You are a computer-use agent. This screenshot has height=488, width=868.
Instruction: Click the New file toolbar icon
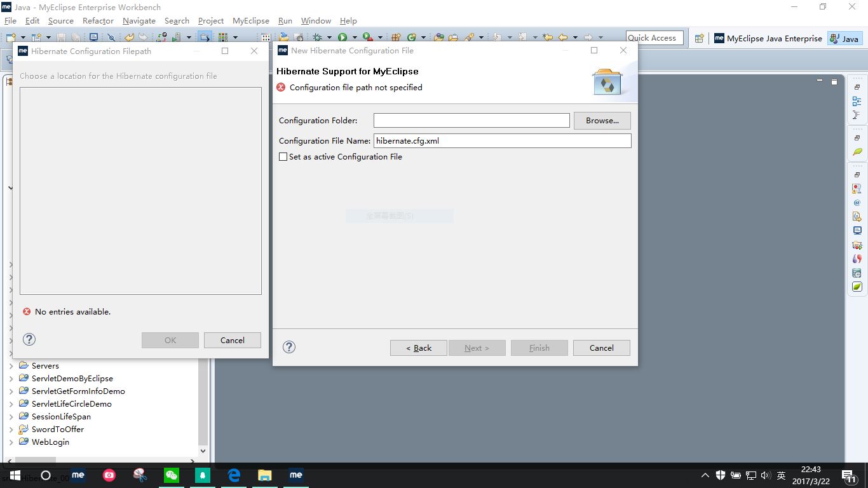tap(11, 37)
